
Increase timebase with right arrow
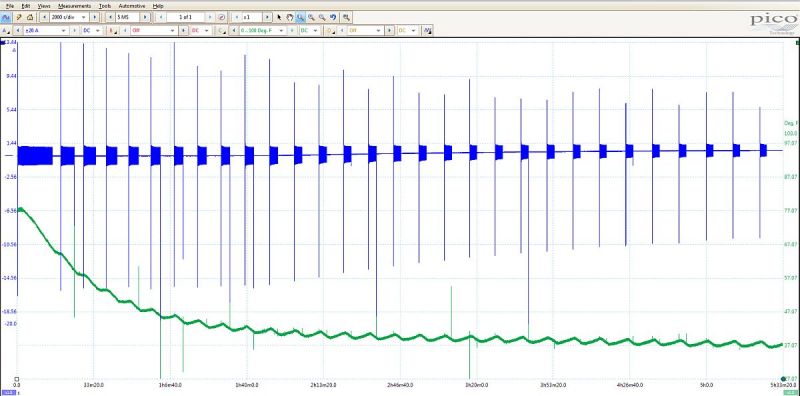(94, 17)
